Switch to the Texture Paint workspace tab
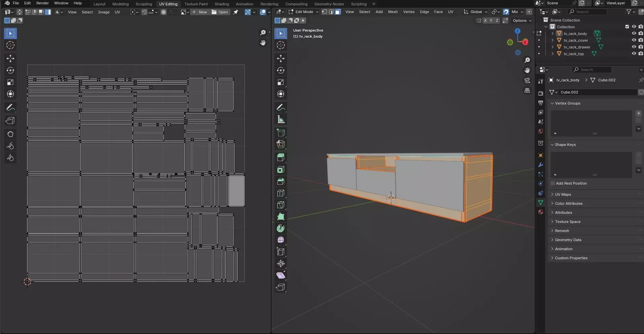 [196, 4]
